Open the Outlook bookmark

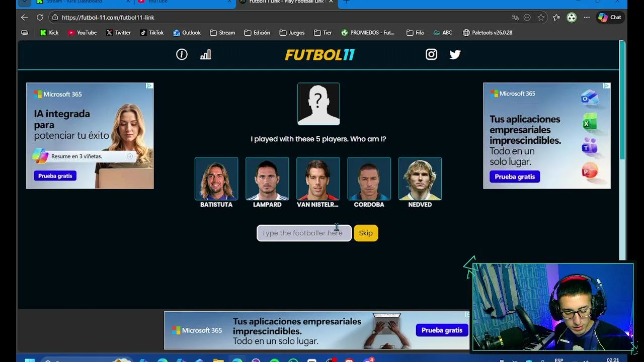click(x=187, y=33)
